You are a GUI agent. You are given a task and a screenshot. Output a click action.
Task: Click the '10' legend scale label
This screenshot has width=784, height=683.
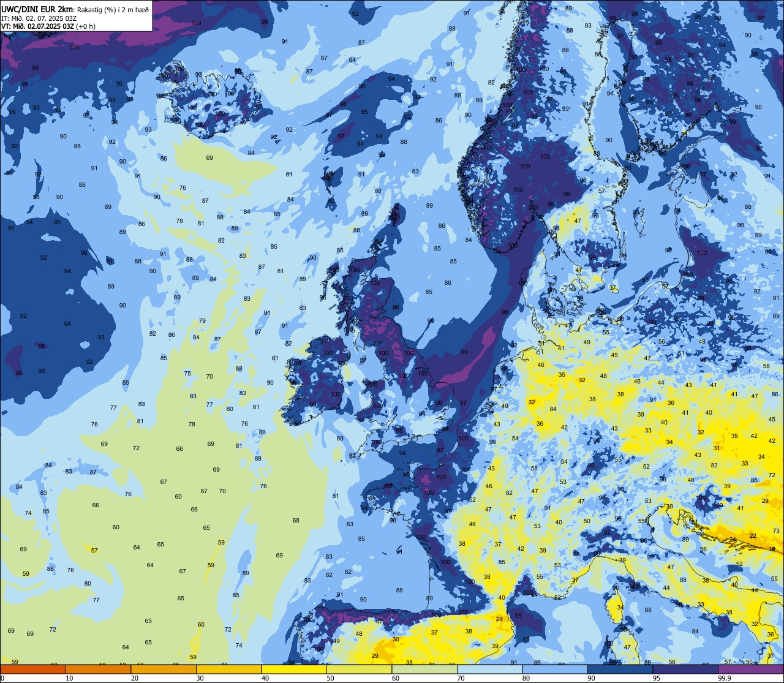point(69,678)
